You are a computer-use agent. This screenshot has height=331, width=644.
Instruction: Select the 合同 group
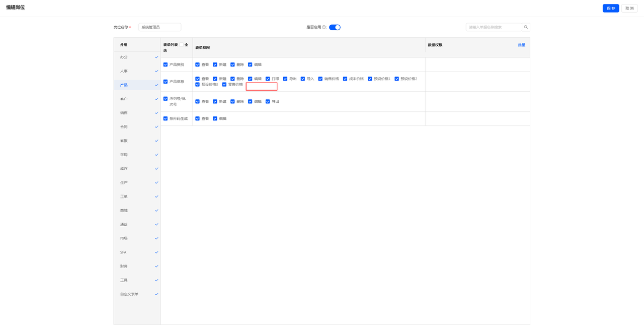[137, 127]
